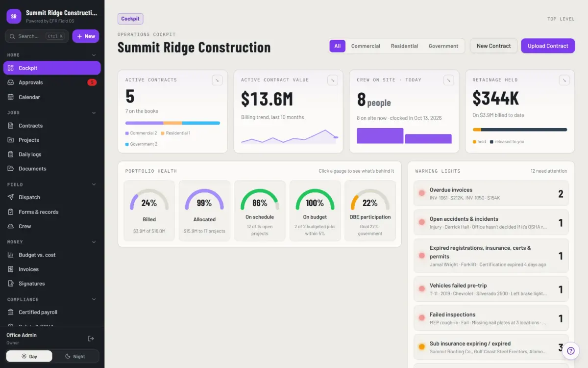Open Sub insurance expiring / expired warning

(491, 347)
